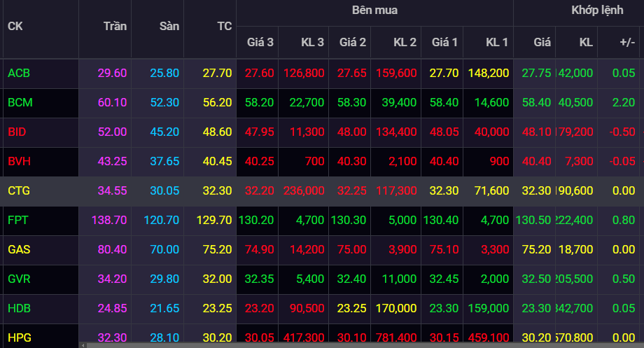Viewport: 644px width, 348px height.
Task: Click the HPG ticker symbol
Action: (20, 337)
